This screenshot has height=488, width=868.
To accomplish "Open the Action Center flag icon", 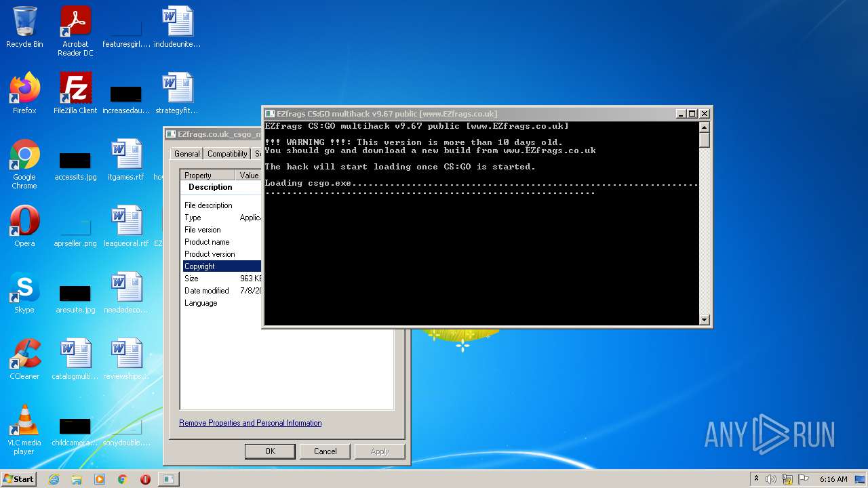I will (804, 479).
